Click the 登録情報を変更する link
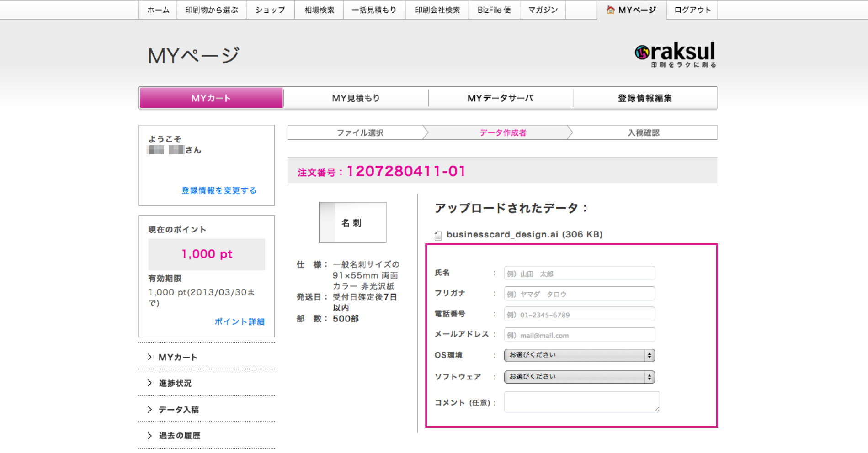The width and height of the screenshot is (868, 453). pos(219,190)
